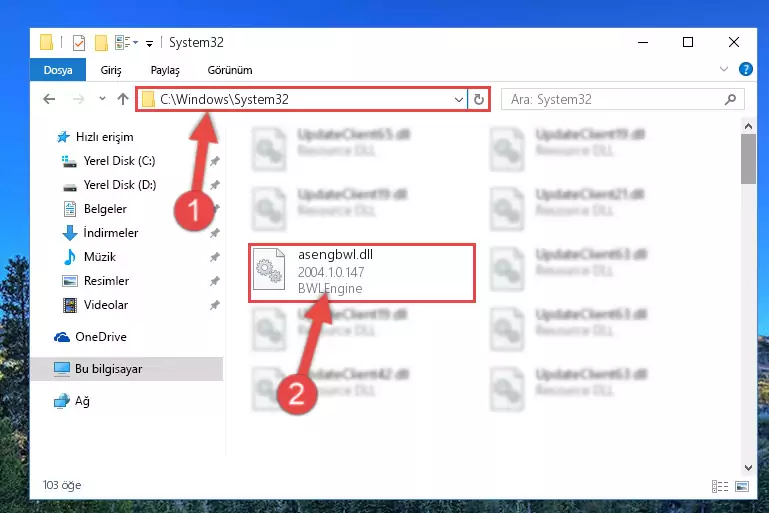The image size is (769, 513).
Task: Select Ağ in navigation pane
Action: click(72, 401)
